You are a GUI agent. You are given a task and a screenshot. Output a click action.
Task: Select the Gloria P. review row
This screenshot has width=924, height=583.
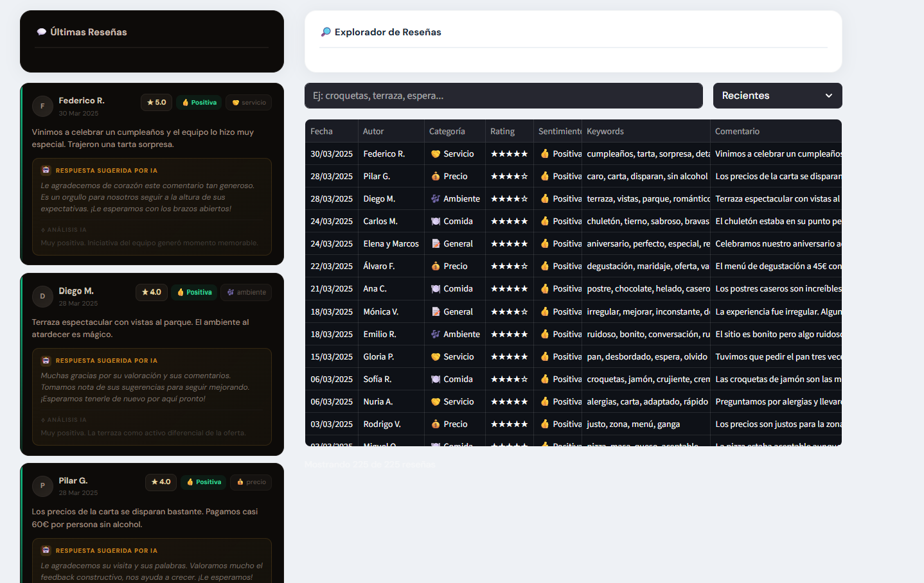(573, 357)
